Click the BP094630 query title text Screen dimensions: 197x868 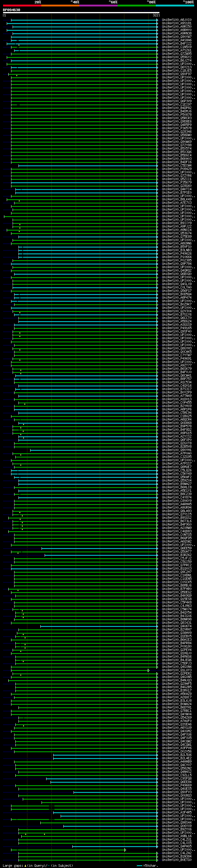pos(11,10)
